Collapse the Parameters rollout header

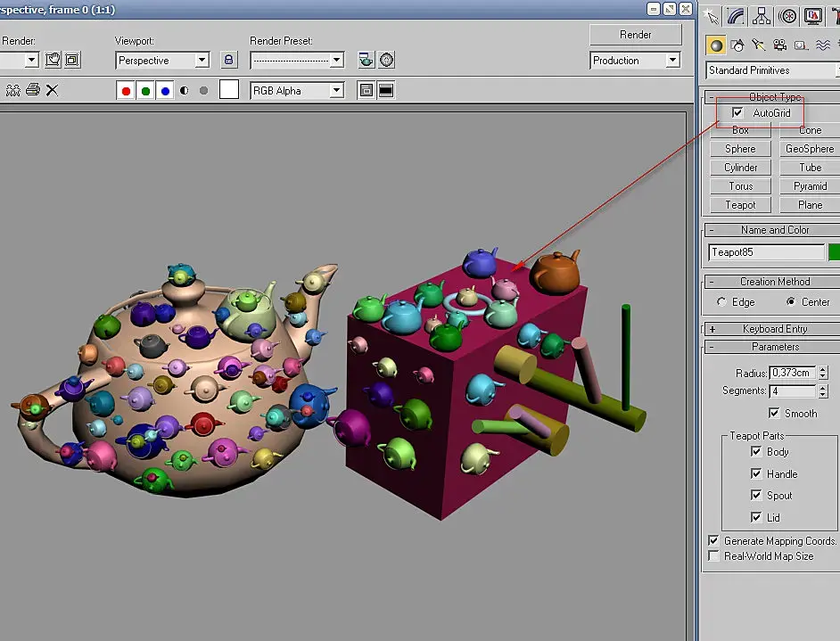774,347
